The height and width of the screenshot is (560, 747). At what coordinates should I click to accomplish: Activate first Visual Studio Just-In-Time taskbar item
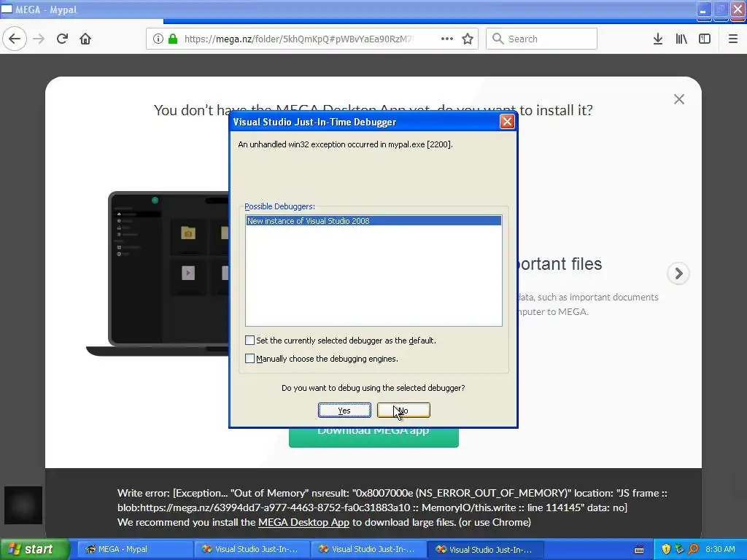(x=252, y=549)
